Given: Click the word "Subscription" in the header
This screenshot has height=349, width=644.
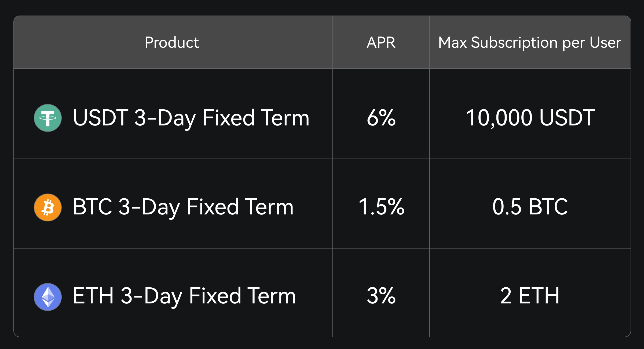Looking at the screenshot, I should tap(514, 43).
